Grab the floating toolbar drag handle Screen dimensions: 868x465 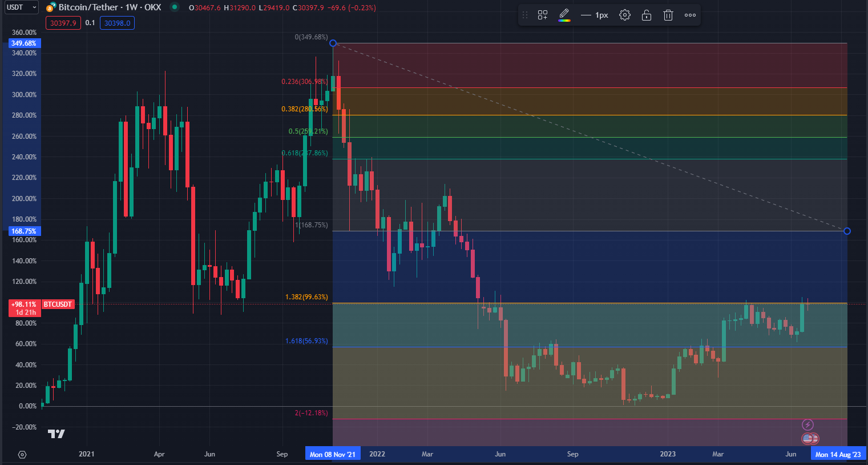pyautogui.click(x=525, y=15)
